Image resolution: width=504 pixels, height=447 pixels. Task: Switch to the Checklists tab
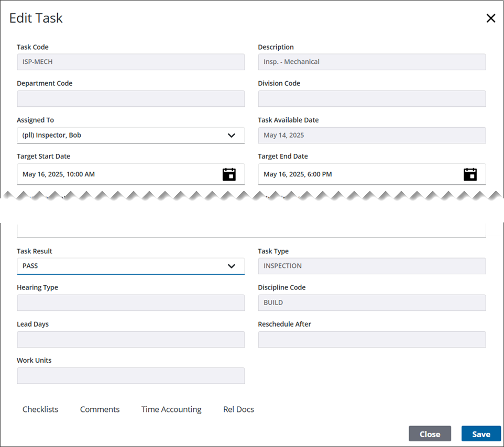[40, 409]
